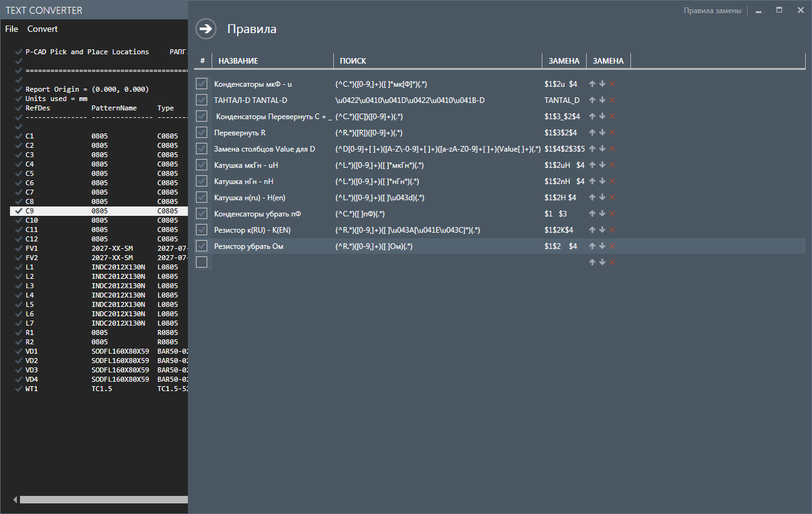Toggle checkbox for Конденсаторы мкФ - u rule
The width and height of the screenshot is (812, 514).
pos(202,84)
